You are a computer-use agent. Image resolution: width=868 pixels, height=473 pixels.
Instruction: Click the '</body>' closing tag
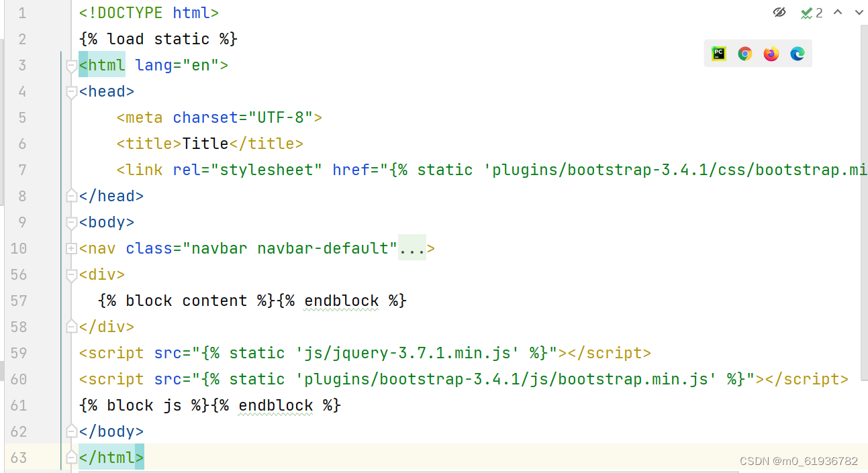(x=111, y=431)
